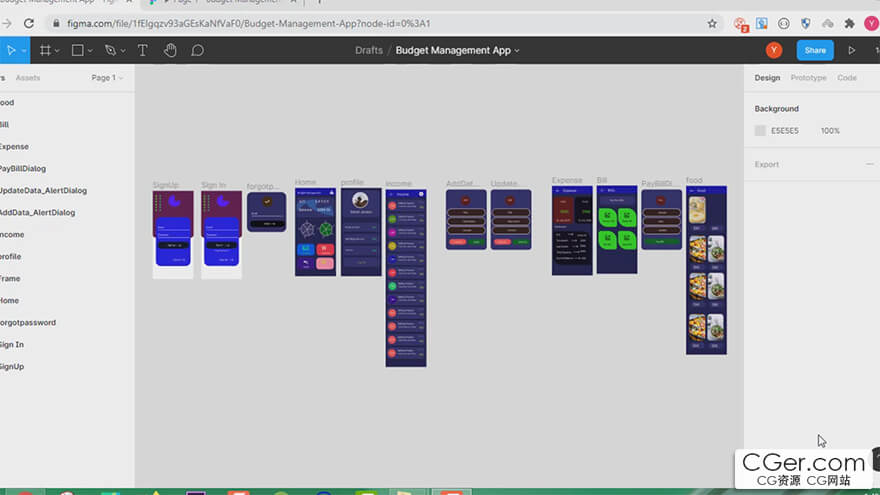Select the UpdateData_AlertDialog layer
Viewport: 880px width, 495px height.
pyautogui.click(x=43, y=190)
